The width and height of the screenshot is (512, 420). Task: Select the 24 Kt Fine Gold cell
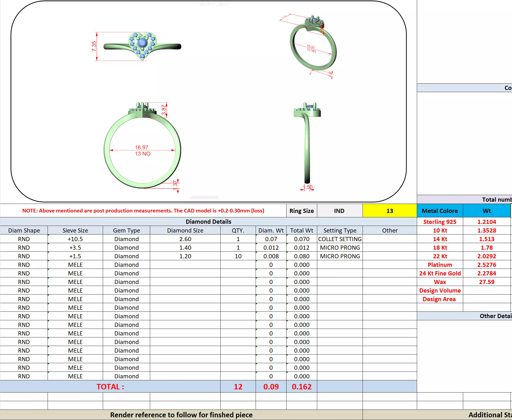pos(440,273)
